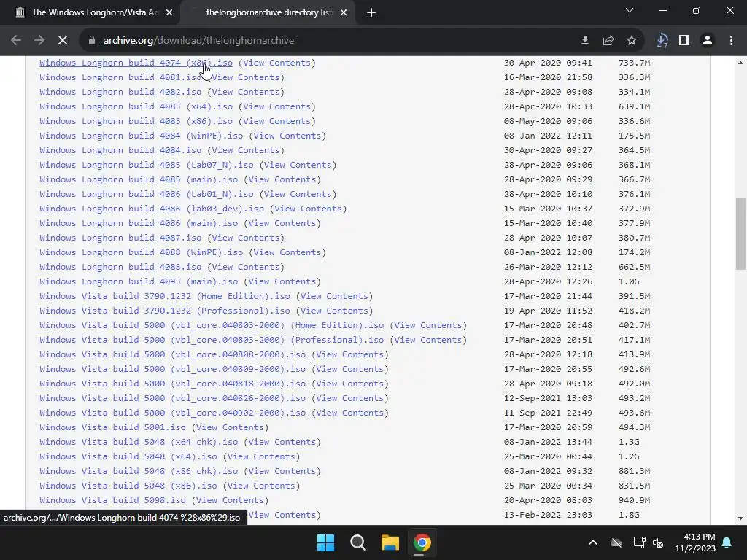The height and width of the screenshot is (560, 747).
Task: Open a new tab with plus button
Action: [371, 13]
